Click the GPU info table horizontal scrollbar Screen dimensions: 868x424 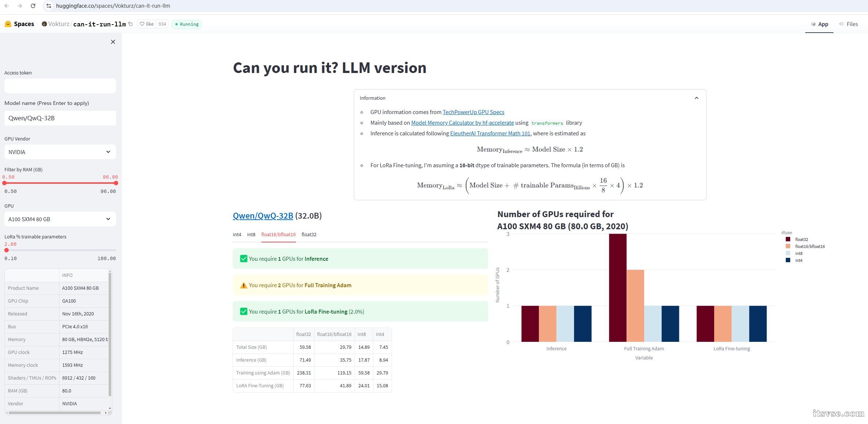click(55, 413)
